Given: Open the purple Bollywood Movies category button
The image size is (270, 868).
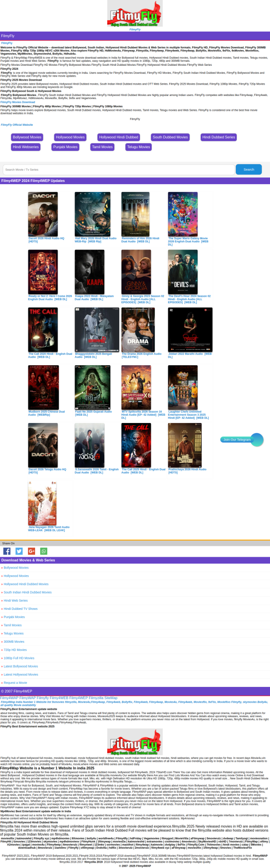Looking at the screenshot, I should [x=27, y=137].
